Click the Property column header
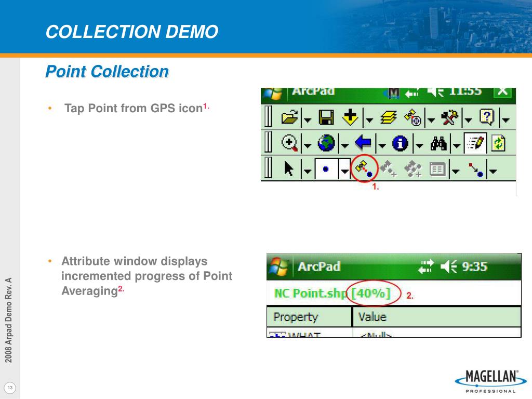 pos(309,316)
